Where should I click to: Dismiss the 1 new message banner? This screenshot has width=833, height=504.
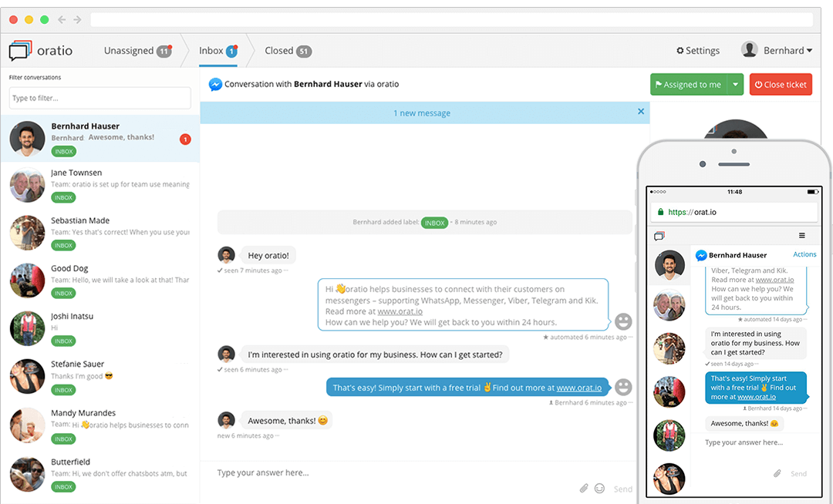pos(640,112)
